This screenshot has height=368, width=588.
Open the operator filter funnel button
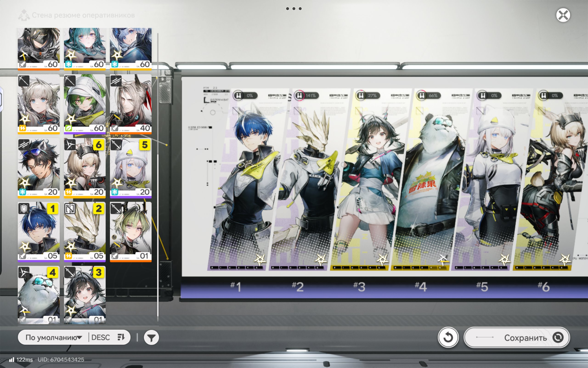[x=151, y=338]
